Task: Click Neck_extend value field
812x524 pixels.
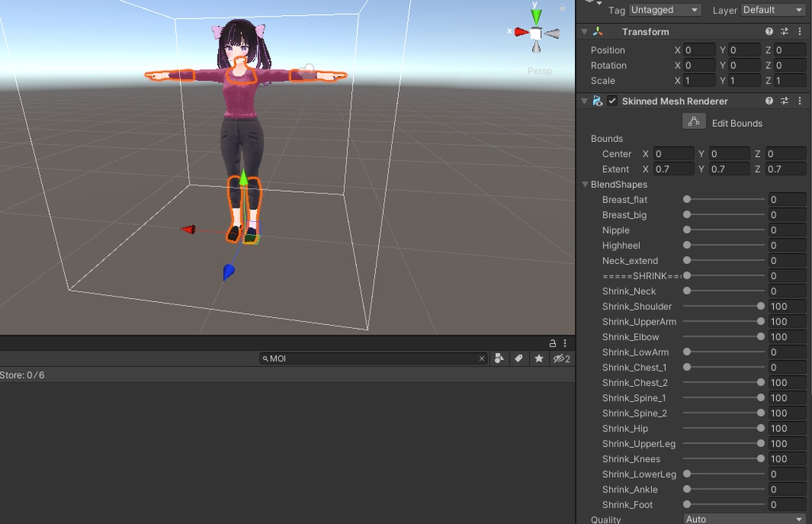Action: click(787, 261)
